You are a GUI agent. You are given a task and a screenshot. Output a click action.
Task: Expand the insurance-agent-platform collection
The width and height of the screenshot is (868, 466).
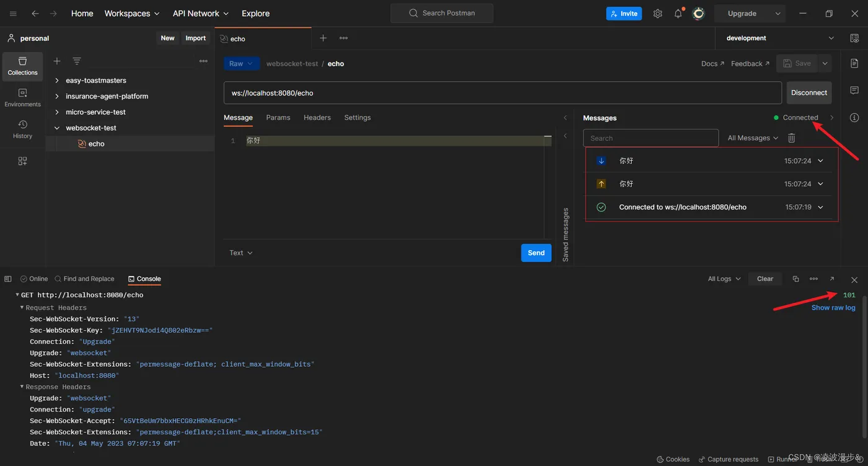(x=57, y=97)
